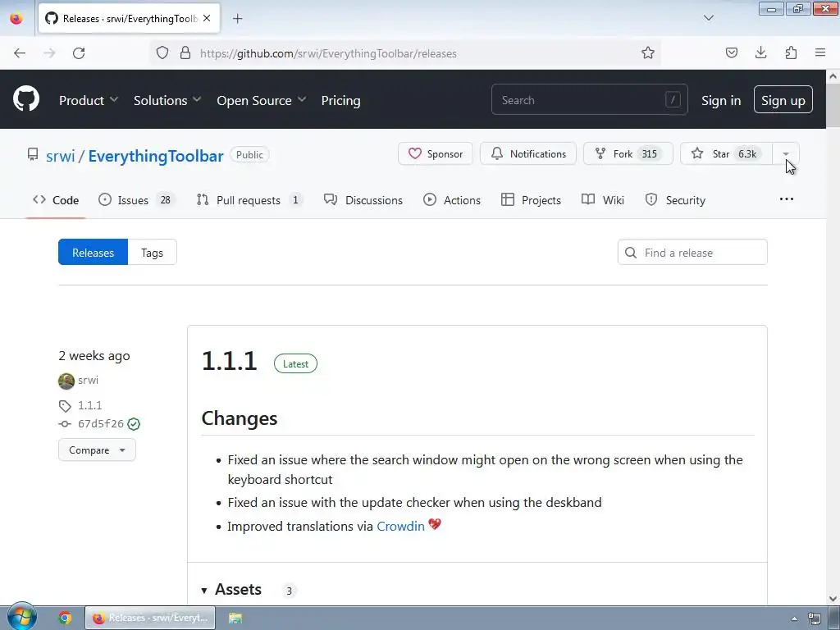Open the srwi owner profile link
The image size is (840, 630).
[x=60, y=156]
